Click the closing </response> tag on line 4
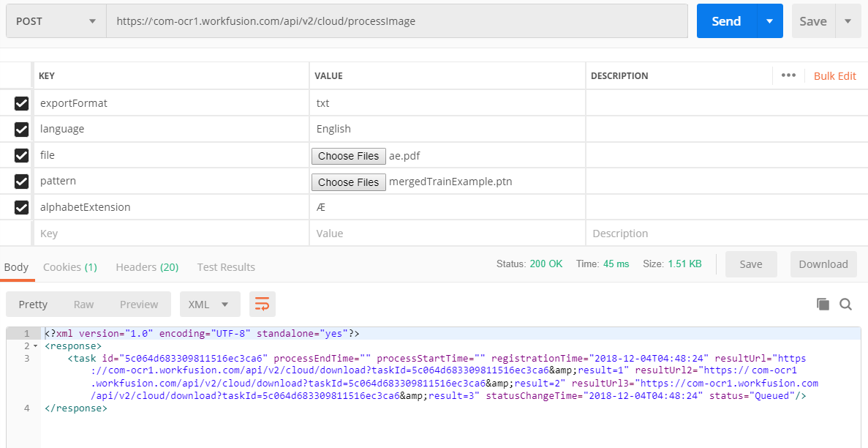Viewport: 868px width, 448px height. (76, 408)
